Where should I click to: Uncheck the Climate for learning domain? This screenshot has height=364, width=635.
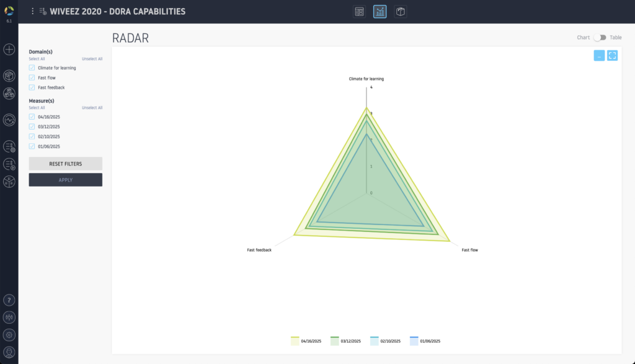click(x=32, y=68)
